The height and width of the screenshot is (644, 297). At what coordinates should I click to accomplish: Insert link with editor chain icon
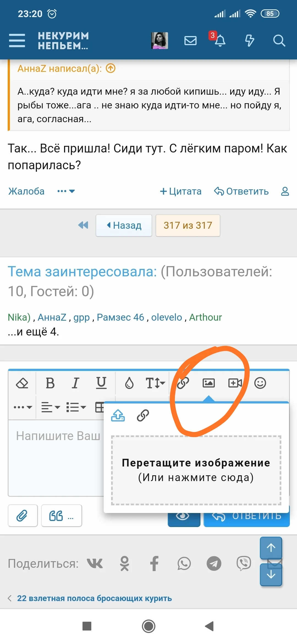[183, 383]
